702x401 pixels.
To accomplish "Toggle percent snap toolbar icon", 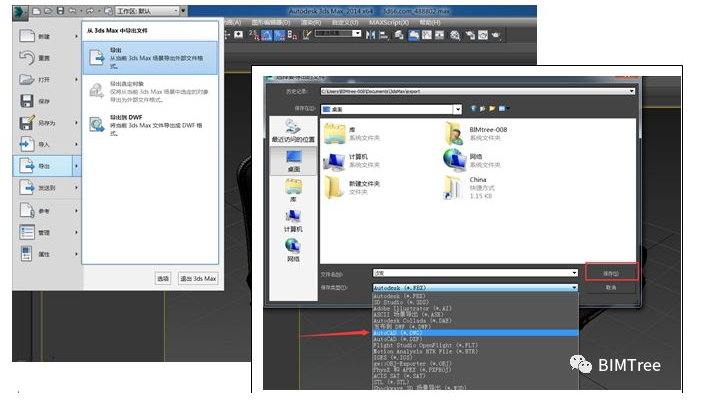I will [x=279, y=34].
